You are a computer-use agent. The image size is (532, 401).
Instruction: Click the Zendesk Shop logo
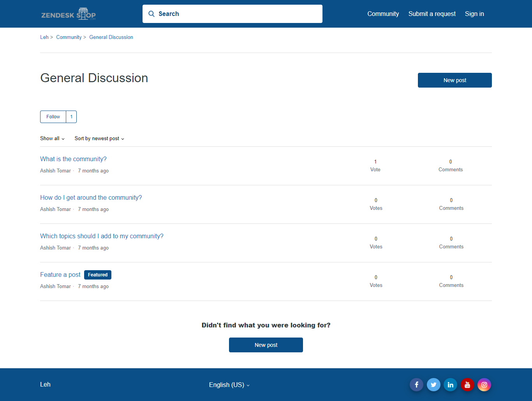[x=69, y=14]
